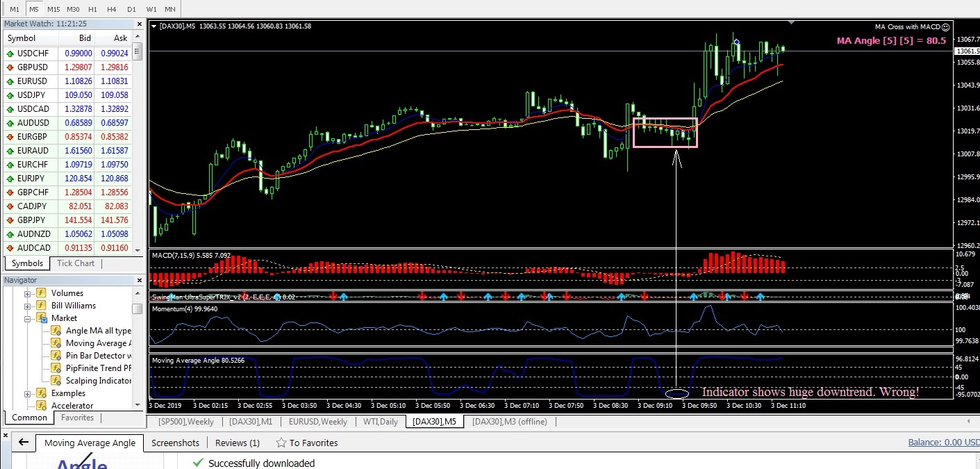Switch to the [SP500],Weekly chart tab
The width and height of the screenshot is (980, 469).
[186, 422]
